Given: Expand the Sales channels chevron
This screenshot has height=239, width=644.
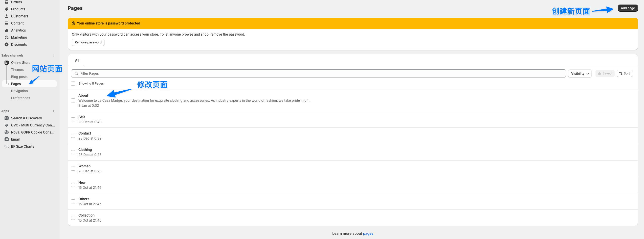Looking at the screenshot, I should pyautogui.click(x=54, y=56).
